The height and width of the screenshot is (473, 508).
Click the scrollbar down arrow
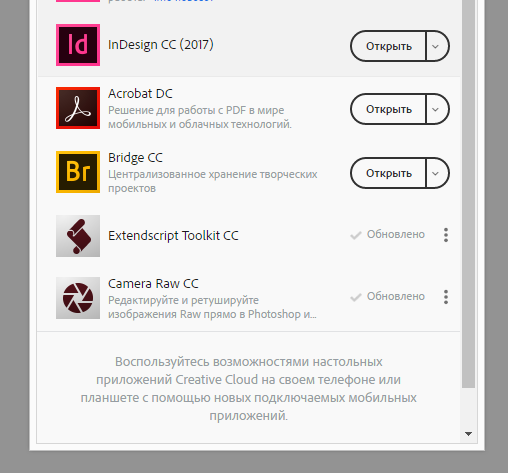pos(468,434)
